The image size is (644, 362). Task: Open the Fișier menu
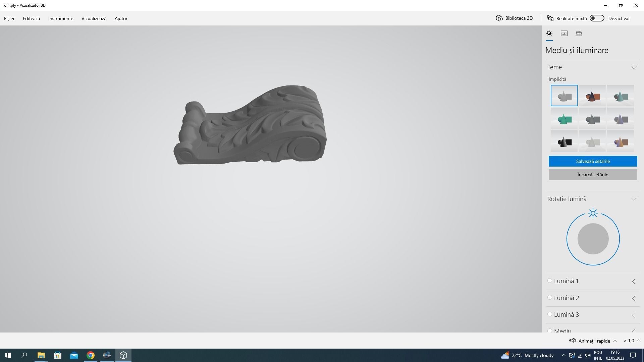tap(9, 18)
